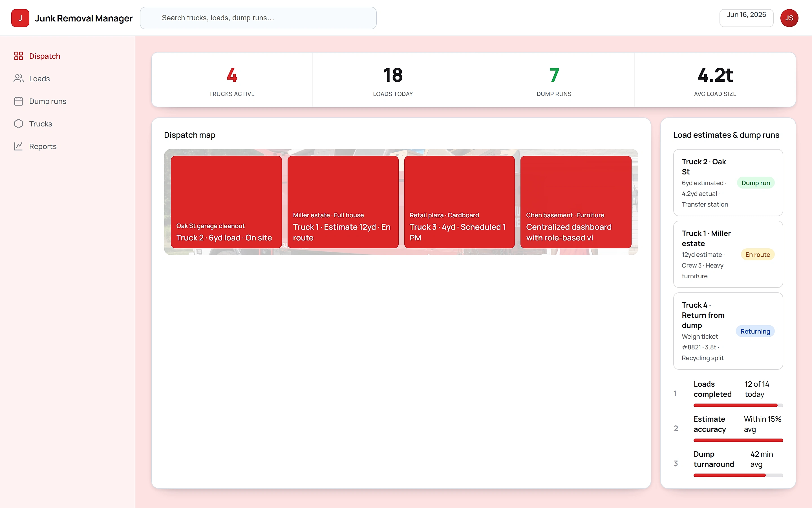Click the 12 of 14 today value

coord(757,389)
